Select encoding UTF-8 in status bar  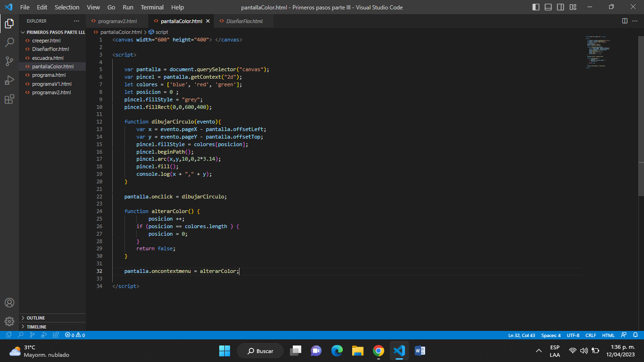(x=573, y=335)
